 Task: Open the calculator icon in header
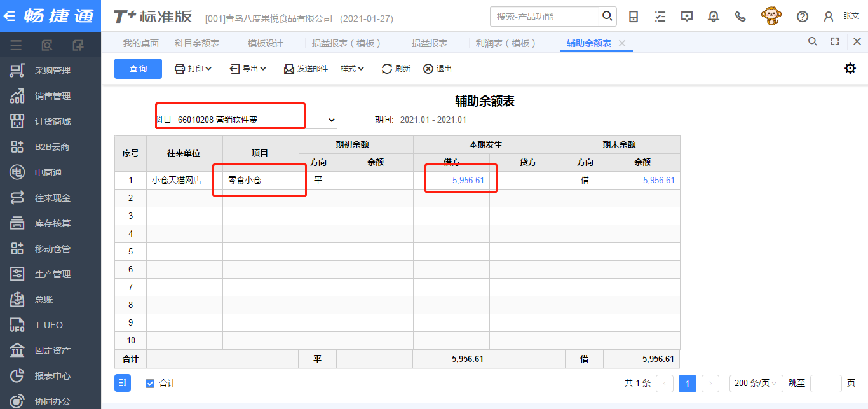click(634, 17)
